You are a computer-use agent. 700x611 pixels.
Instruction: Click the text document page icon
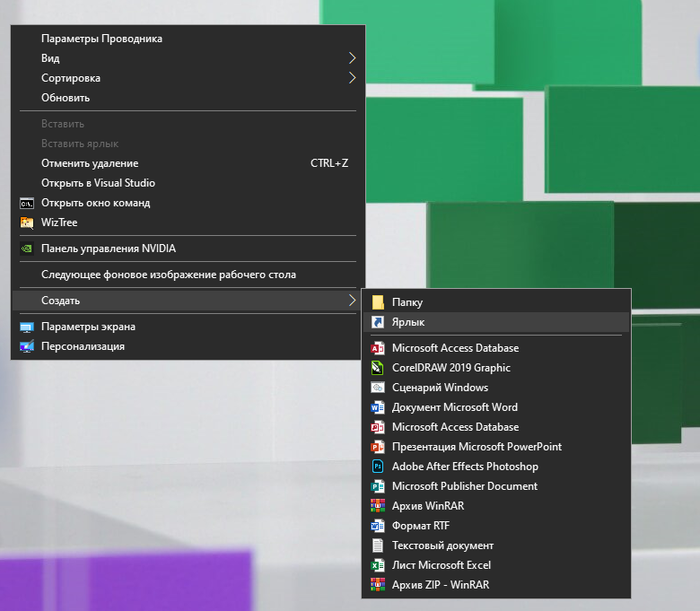pyautogui.click(x=378, y=545)
